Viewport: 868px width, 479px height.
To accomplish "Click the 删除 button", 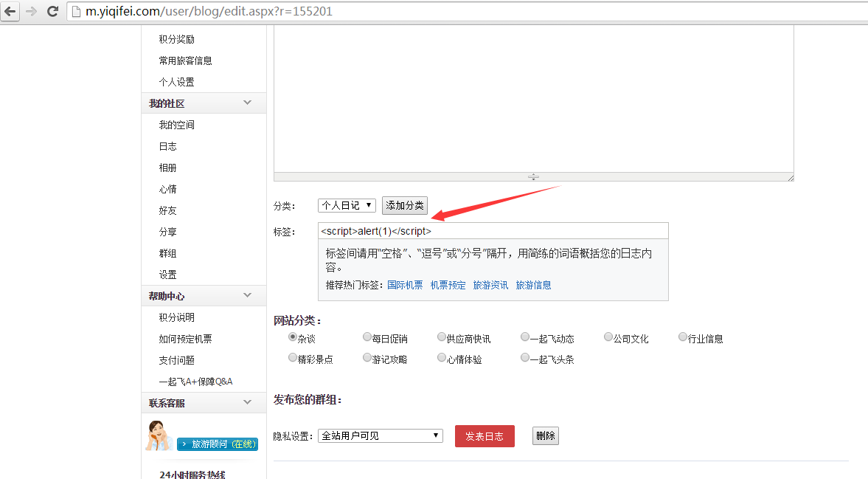I will (545, 435).
